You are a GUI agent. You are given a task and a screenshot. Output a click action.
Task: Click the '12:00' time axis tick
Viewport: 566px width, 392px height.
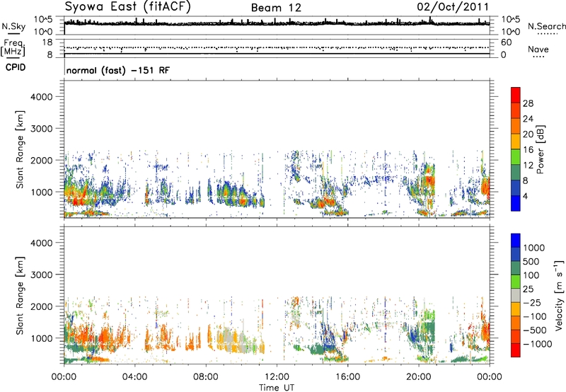(277, 377)
